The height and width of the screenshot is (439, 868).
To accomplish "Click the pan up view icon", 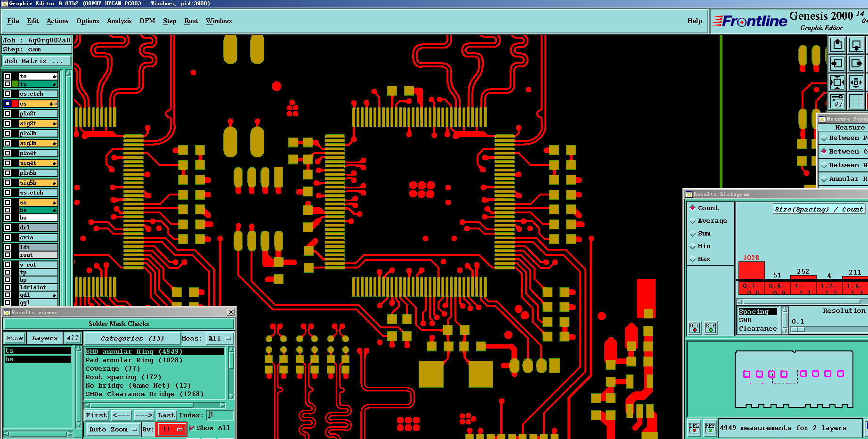I will [837, 45].
